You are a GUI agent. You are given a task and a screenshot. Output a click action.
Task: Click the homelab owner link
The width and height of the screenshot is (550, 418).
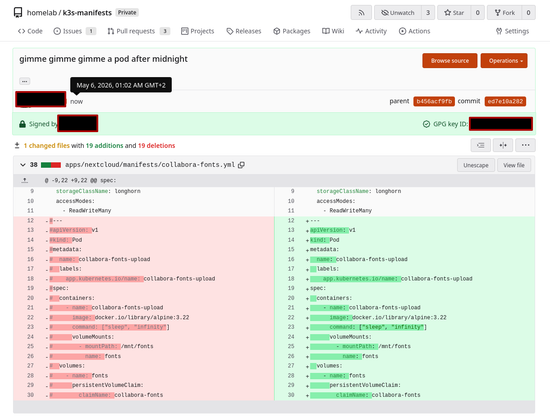(42, 13)
